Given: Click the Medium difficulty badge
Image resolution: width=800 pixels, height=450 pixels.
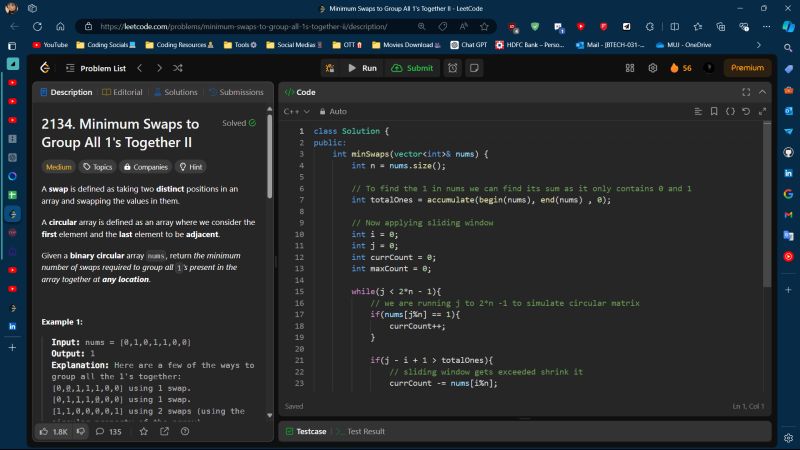Looking at the screenshot, I should pyautogui.click(x=59, y=167).
